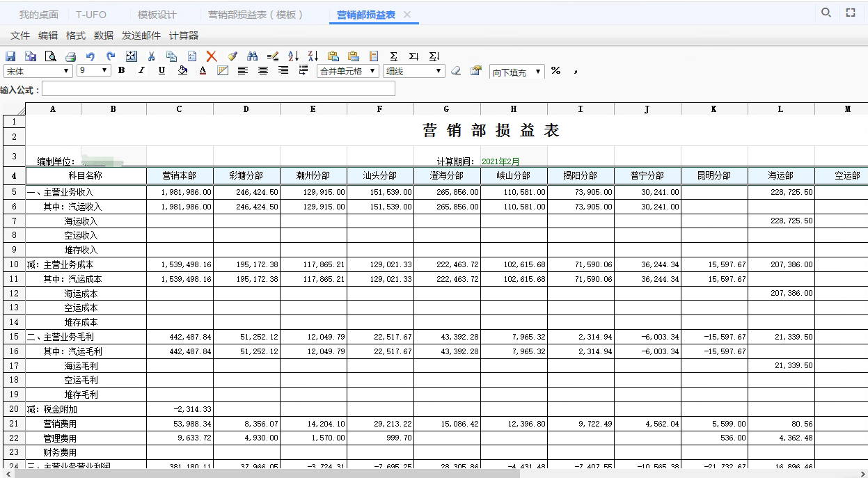Click the fill color paint bucket
The height and width of the screenshot is (478, 868).
tap(182, 70)
